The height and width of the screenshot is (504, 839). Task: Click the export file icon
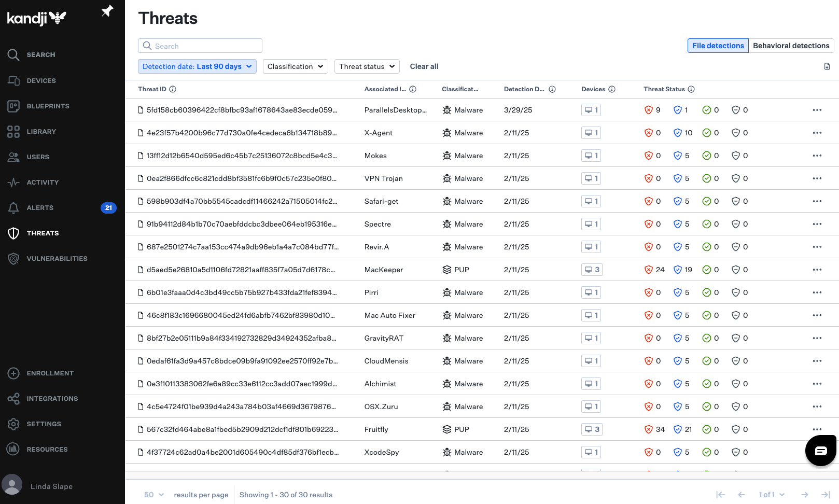coord(827,66)
